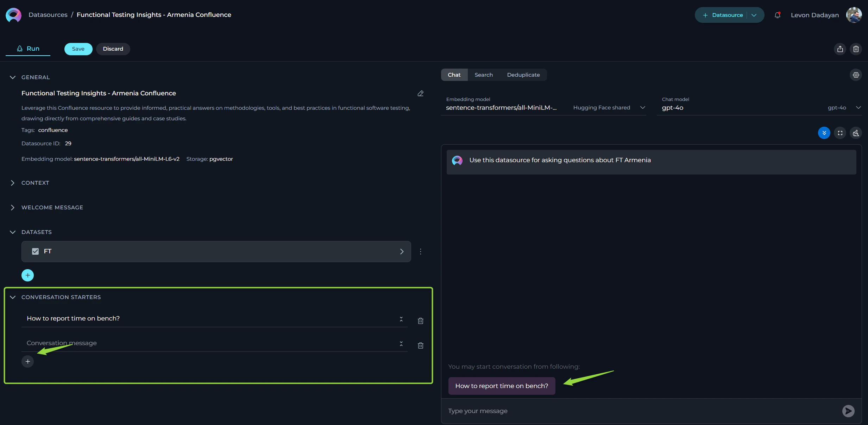Delete 'How to report time on bench?' starter
The height and width of the screenshot is (425, 868).
[420, 321]
